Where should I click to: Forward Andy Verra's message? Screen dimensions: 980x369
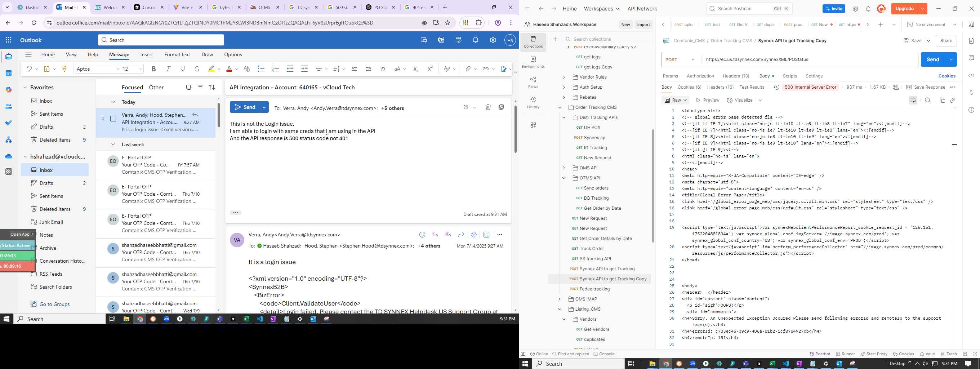coord(461,235)
